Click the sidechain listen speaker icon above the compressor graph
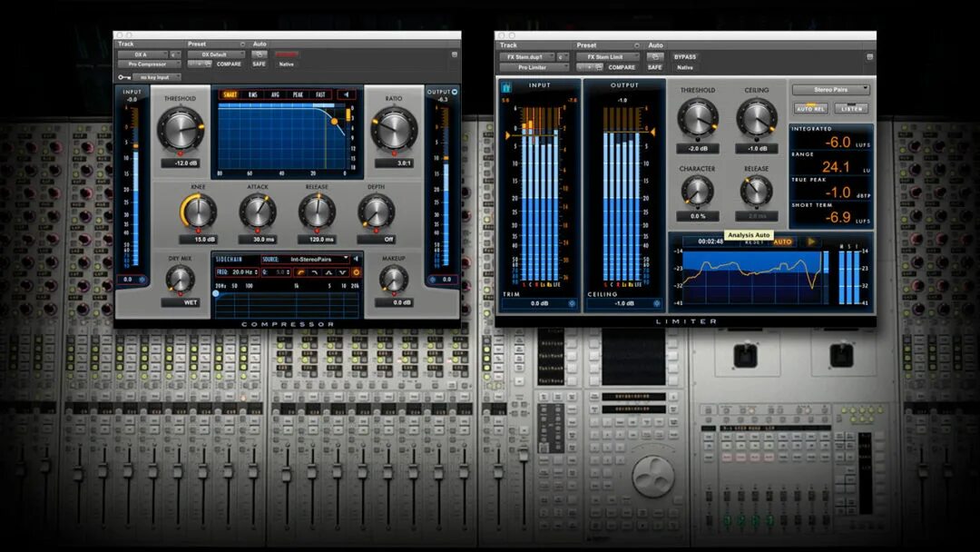Image resolution: width=980 pixels, height=552 pixels. coord(346,94)
